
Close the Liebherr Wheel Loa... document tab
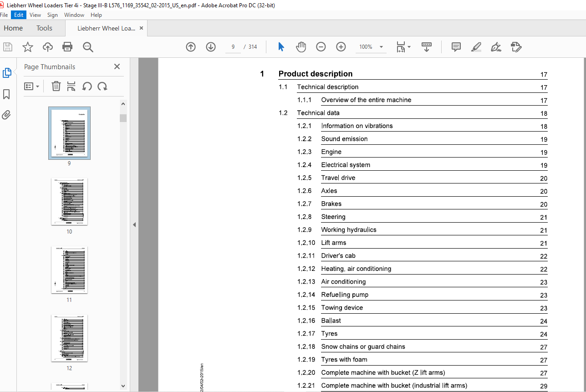tap(141, 28)
